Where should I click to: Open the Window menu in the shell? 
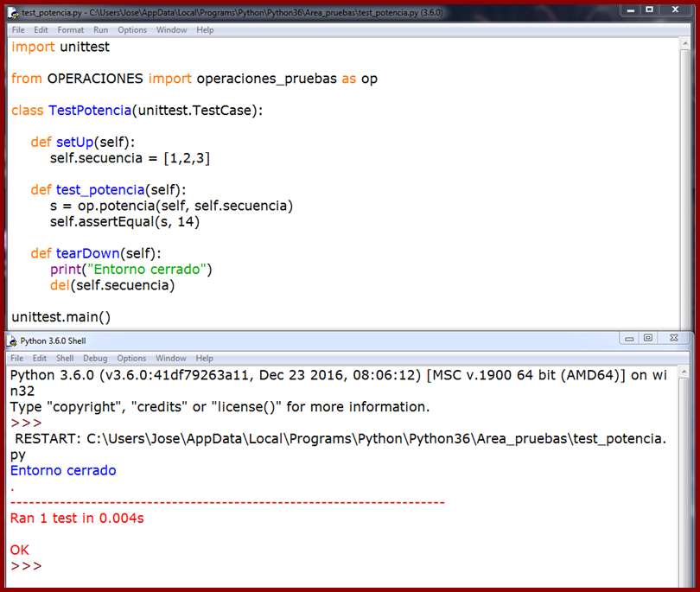click(x=170, y=358)
